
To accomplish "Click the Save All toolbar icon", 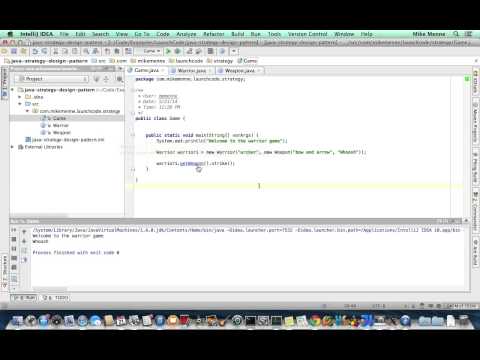I will [x=14, y=51].
